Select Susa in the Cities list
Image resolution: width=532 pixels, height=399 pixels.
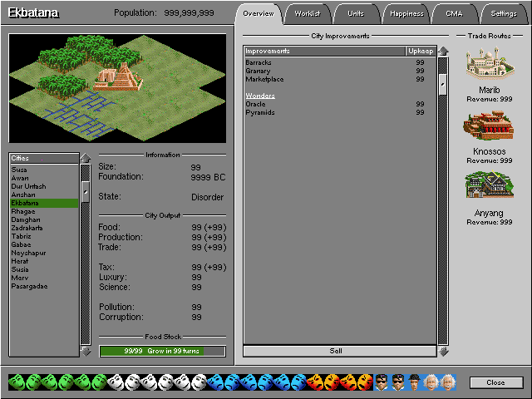tap(44, 170)
